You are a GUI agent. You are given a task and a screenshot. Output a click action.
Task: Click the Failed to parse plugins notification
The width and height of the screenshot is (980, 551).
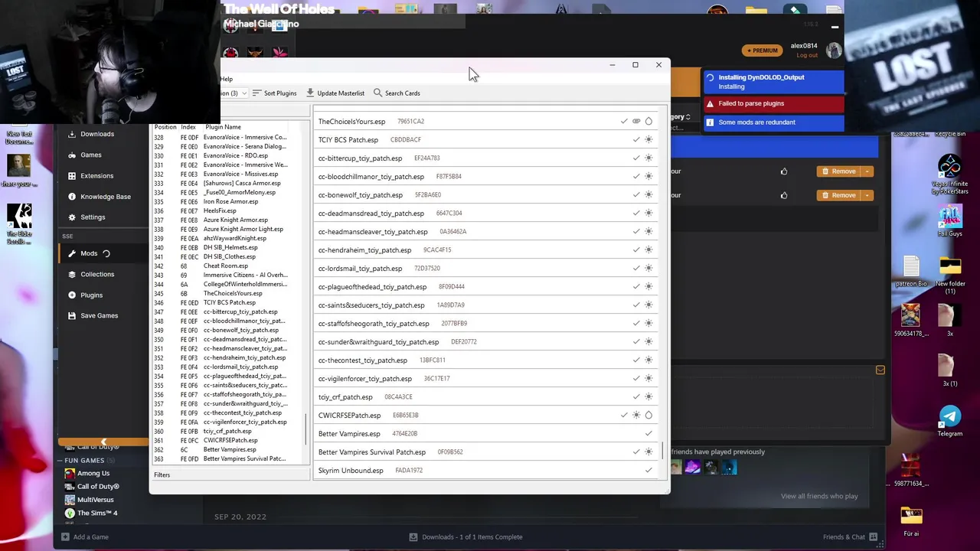pyautogui.click(x=773, y=103)
